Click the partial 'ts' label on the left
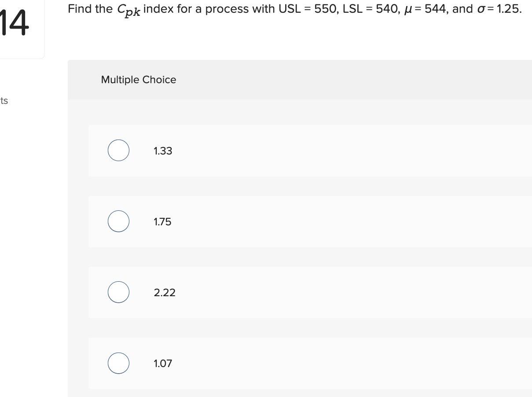 (4, 101)
